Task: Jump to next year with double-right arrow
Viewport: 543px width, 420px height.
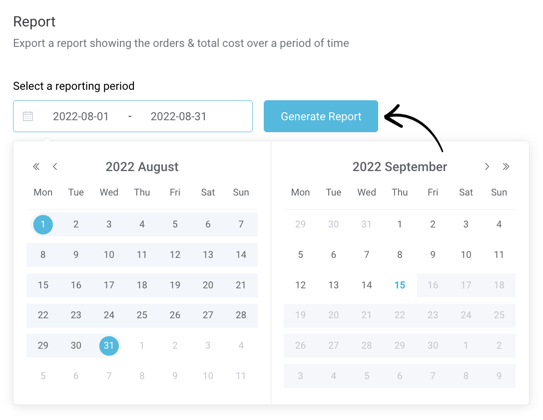Action: tap(506, 167)
